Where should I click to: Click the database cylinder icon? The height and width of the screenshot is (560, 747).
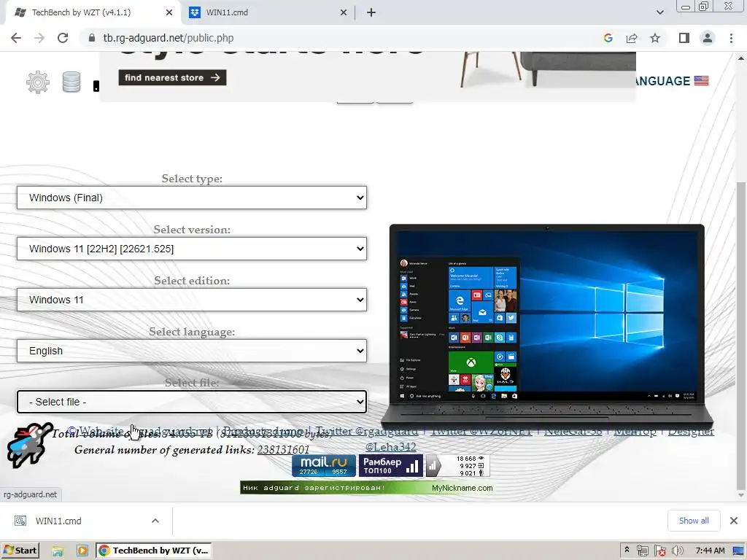71,82
